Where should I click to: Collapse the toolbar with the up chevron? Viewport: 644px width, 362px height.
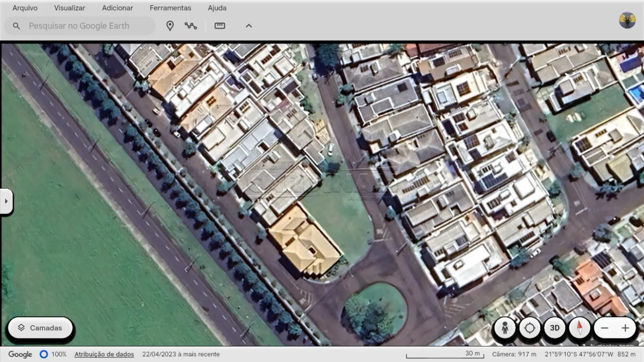click(249, 26)
